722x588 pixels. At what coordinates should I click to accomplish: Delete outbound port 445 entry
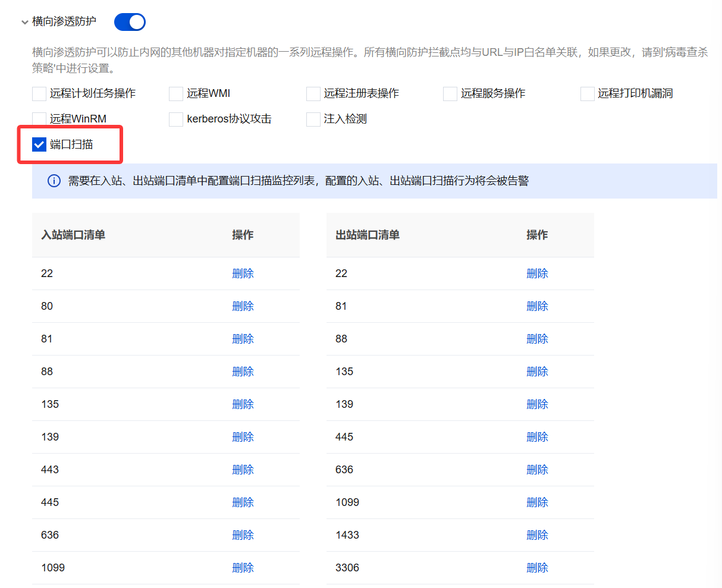point(537,437)
